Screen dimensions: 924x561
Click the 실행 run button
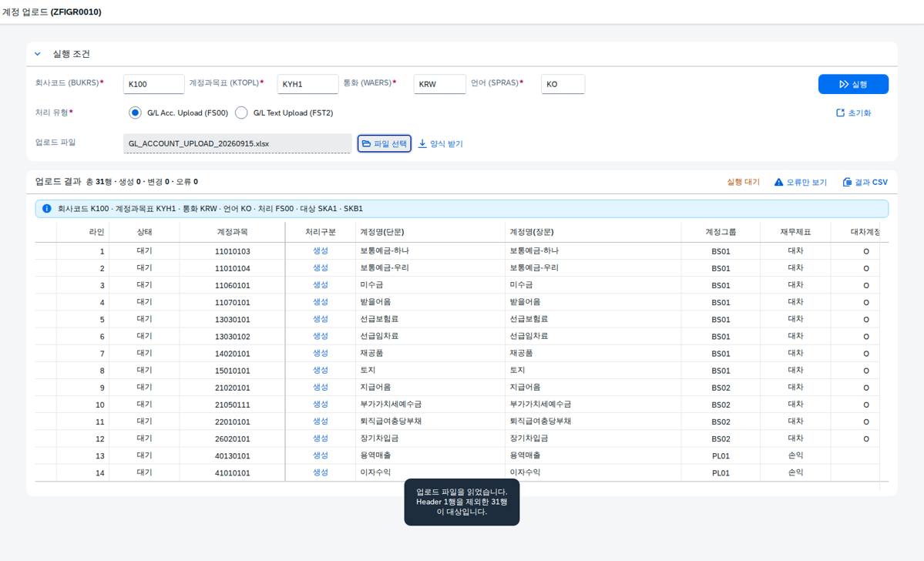852,84
